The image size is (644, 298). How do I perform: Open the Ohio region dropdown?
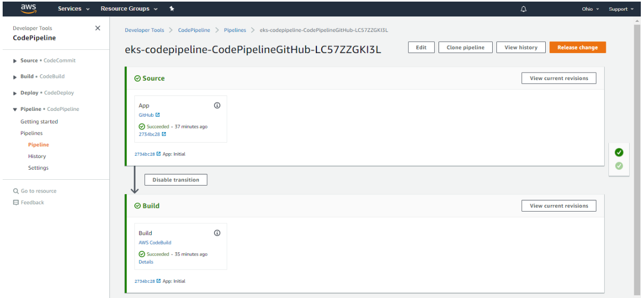(x=590, y=9)
